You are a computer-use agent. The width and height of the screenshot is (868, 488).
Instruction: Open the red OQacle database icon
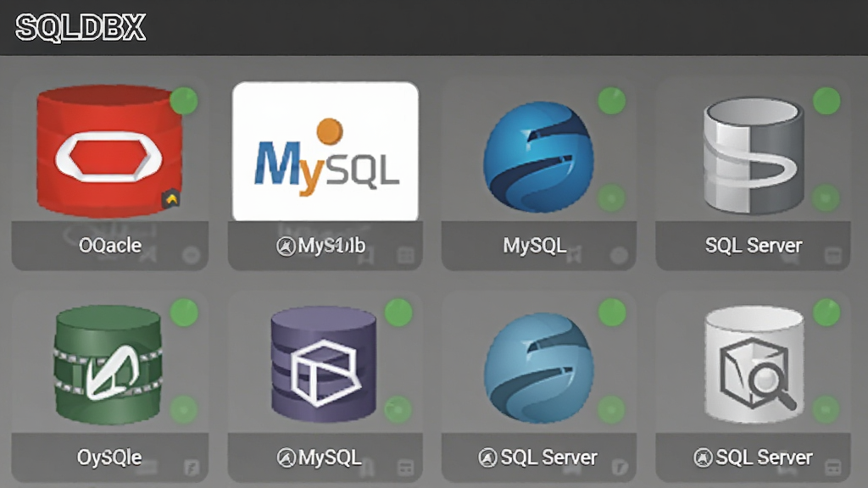pos(109,151)
